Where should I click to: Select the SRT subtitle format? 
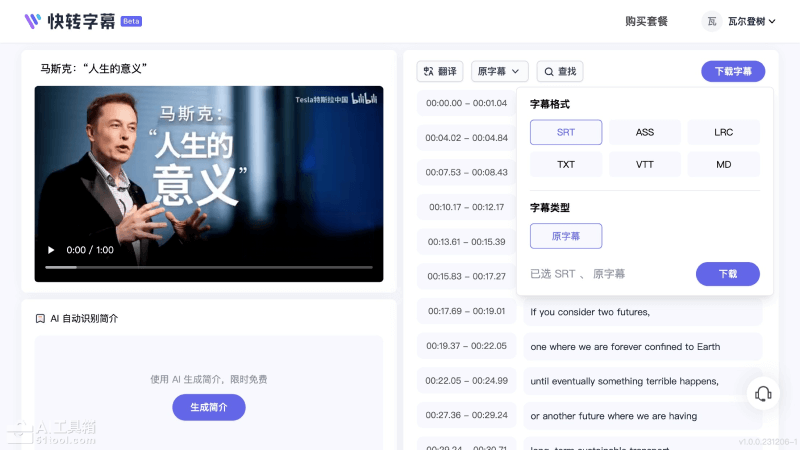[566, 132]
